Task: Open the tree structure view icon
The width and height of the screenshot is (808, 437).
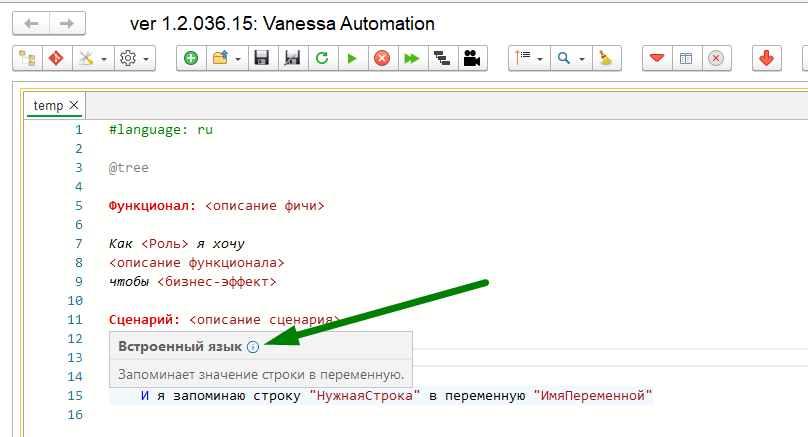Action: click(27, 58)
